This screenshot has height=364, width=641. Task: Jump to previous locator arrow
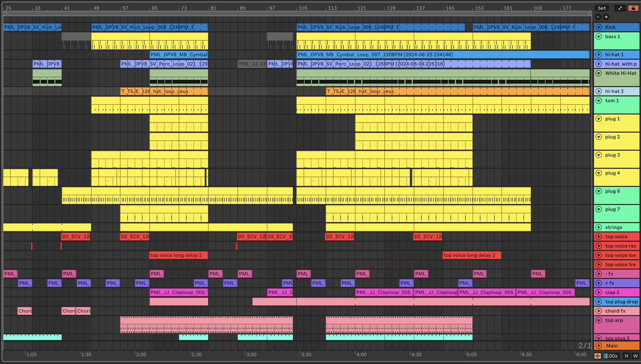click(x=598, y=17)
